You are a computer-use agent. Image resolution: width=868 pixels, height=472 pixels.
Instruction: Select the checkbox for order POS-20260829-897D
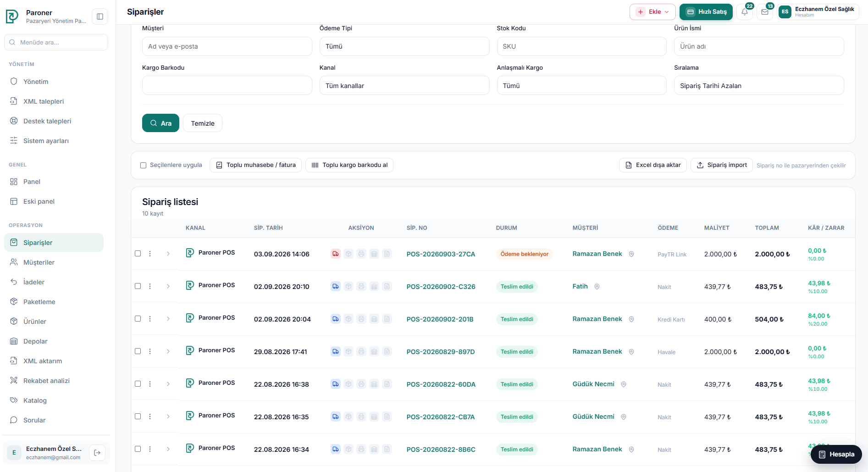[x=138, y=351]
